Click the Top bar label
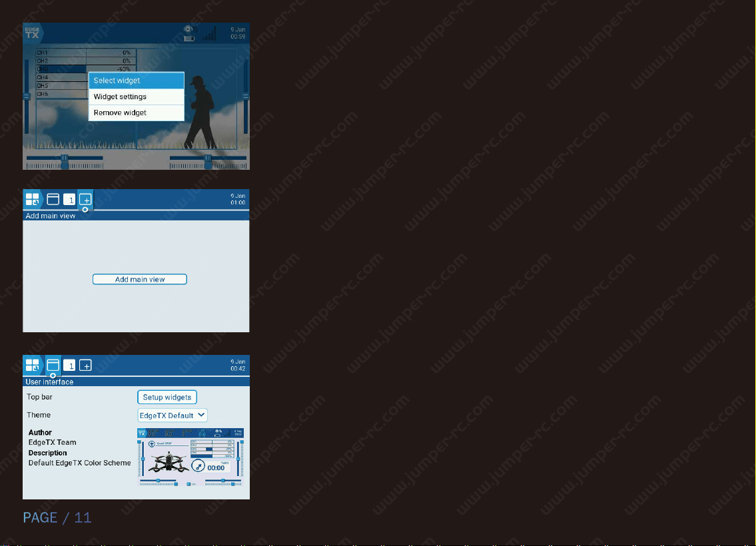 39,397
